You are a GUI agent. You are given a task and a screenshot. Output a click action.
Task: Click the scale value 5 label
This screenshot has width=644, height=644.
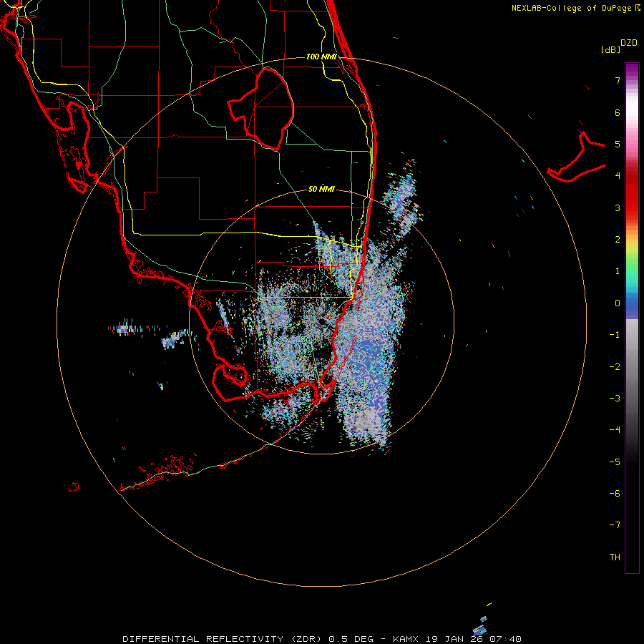point(618,144)
